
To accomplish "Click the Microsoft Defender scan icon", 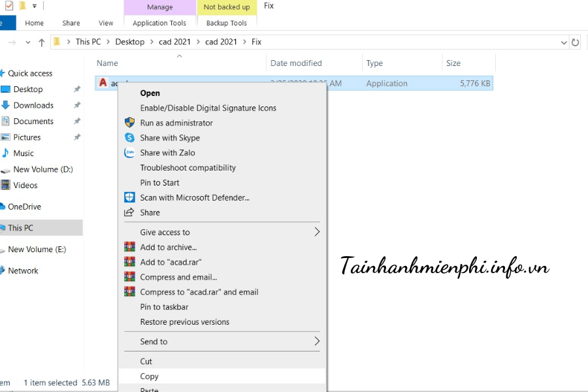I will click(x=129, y=197).
